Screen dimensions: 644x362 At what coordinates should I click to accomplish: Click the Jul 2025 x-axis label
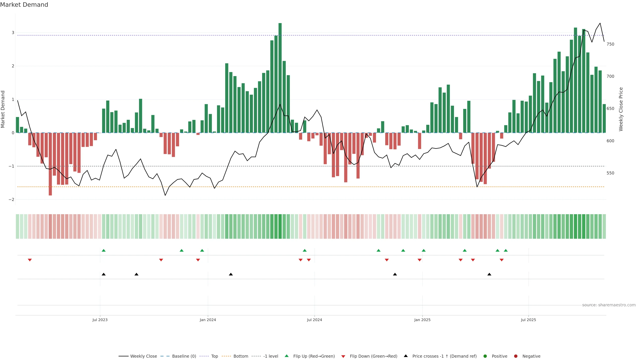coord(528,320)
